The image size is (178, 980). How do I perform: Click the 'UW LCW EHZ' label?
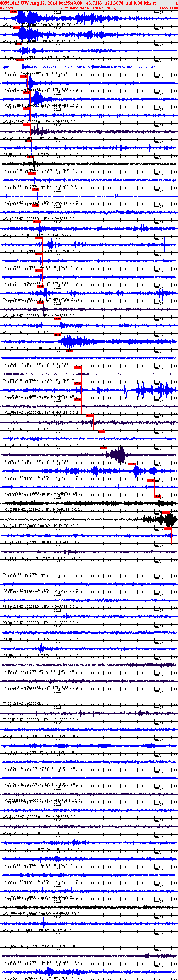click(13, 898)
